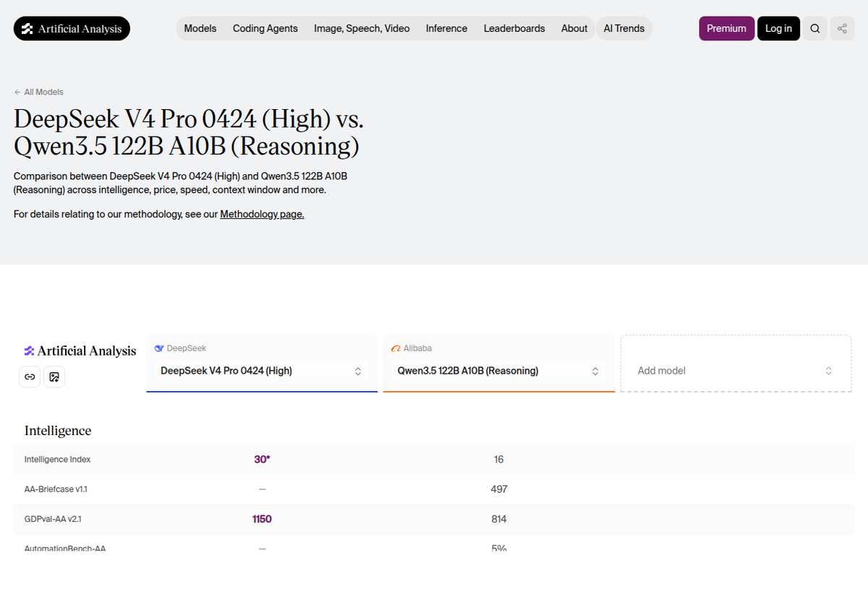Open the search icon button
Viewport: 868px width, 610px height.
[x=815, y=28]
